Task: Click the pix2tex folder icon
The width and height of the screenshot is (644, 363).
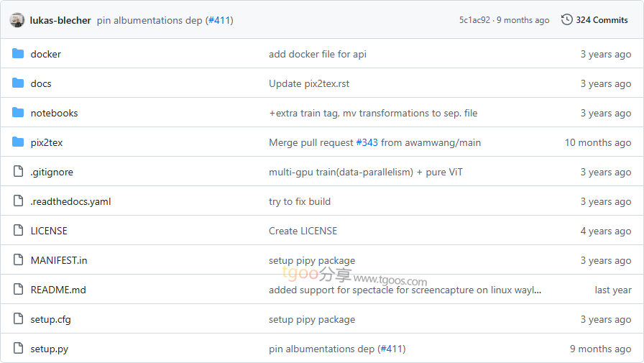Action: [18, 142]
